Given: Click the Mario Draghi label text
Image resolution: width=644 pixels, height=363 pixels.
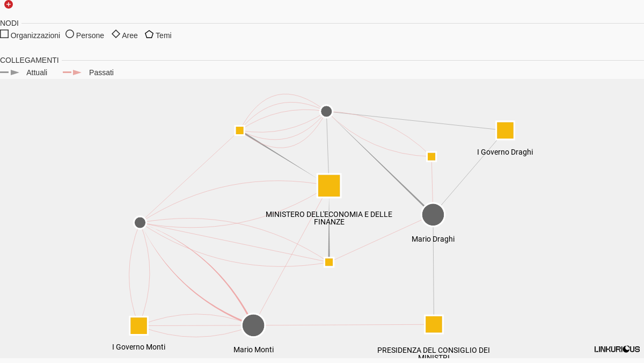Looking at the screenshot, I should 433,239.
